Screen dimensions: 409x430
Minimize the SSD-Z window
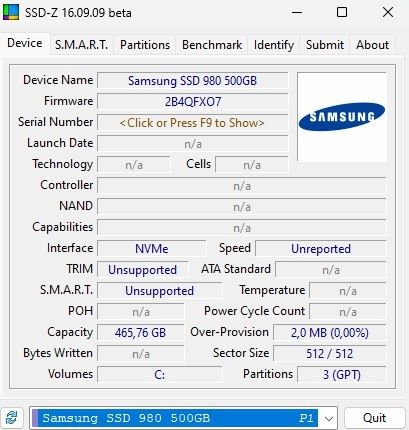pyautogui.click(x=297, y=13)
